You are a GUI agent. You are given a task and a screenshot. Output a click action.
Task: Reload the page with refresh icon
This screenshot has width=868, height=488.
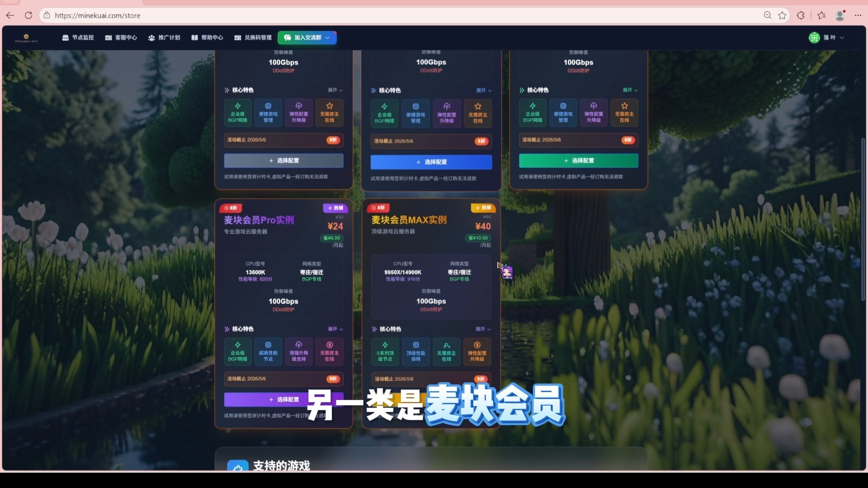pyautogui.click(x=28, y=15)
